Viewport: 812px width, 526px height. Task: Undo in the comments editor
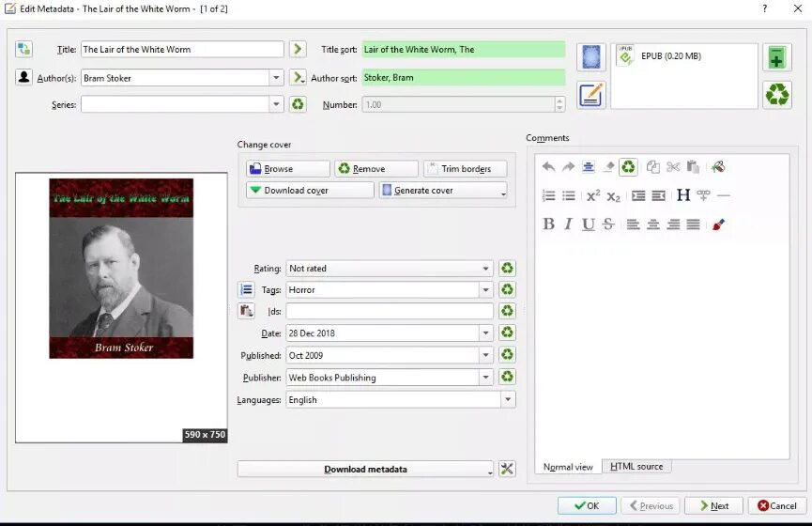(548, 167)
